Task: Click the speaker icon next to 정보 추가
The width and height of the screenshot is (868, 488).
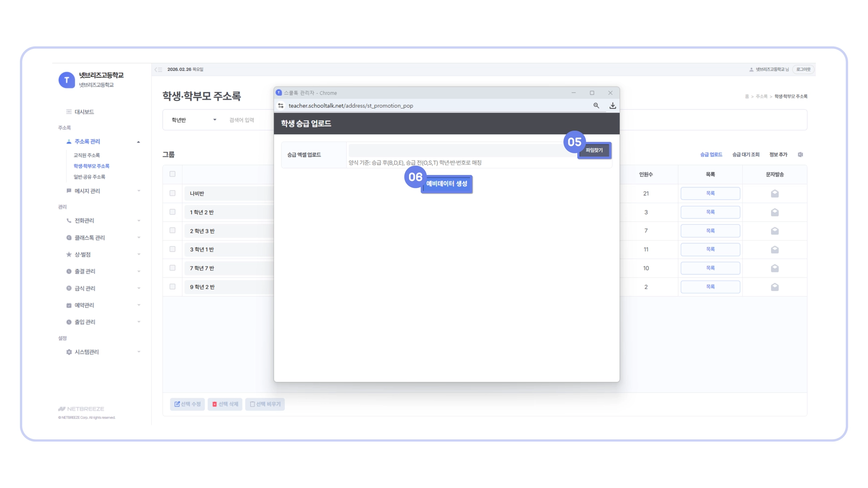Action: (x=800, y=155)
